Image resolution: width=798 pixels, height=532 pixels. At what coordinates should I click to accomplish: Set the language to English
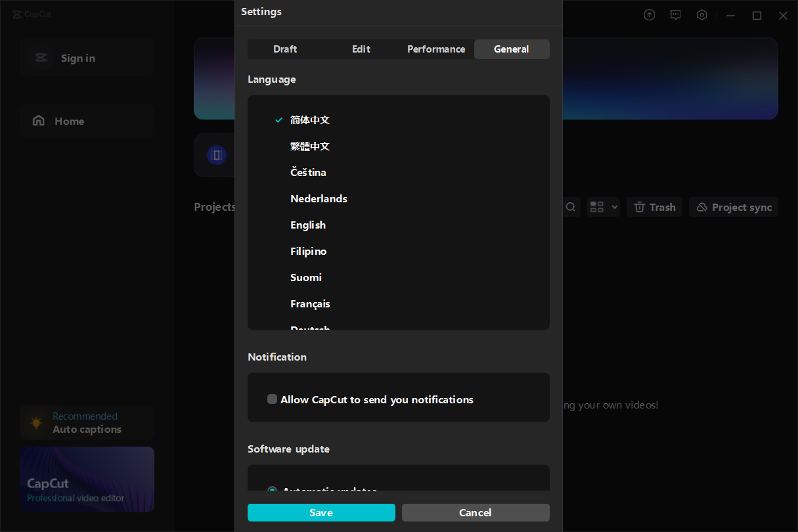tap(308, 225)
